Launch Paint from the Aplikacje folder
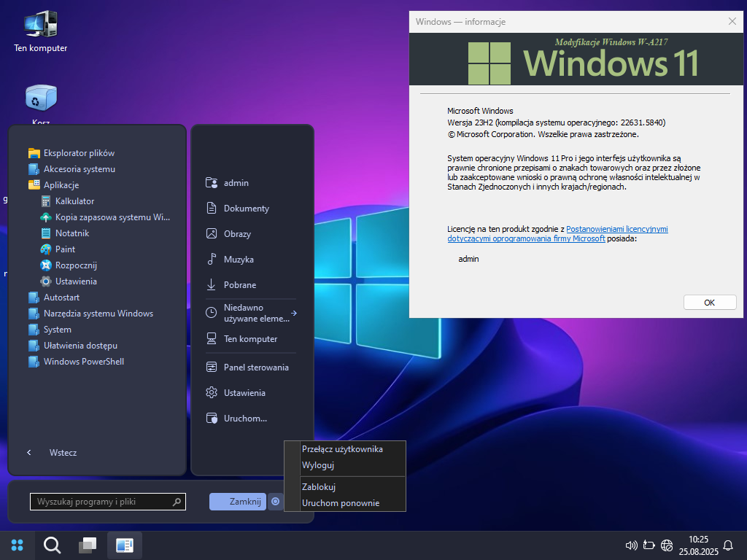Screen dimensions: 747x560 click(x=65, y=249)
